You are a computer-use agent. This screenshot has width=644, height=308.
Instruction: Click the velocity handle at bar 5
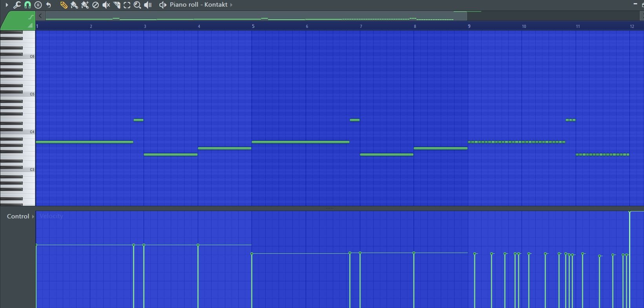(x=252, y=254)
